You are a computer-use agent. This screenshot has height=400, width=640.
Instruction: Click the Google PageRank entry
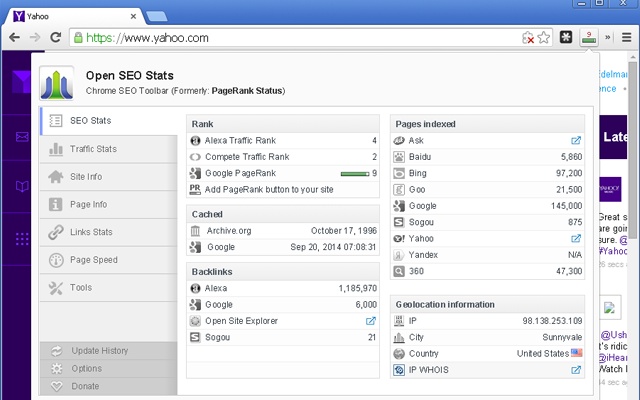click(240, 173)
